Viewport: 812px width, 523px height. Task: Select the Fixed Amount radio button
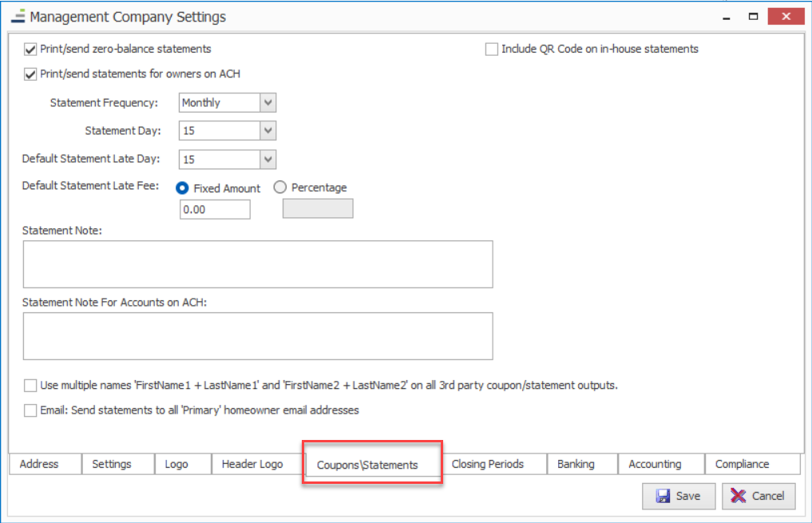(182, 188)
